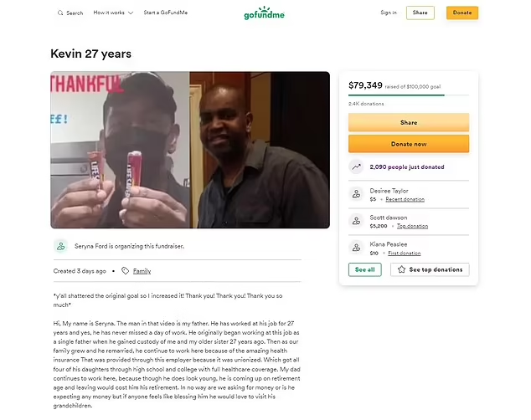Click the fundraising progress bar
This screenshot has height=420, width=531.
tap(409, 95)
